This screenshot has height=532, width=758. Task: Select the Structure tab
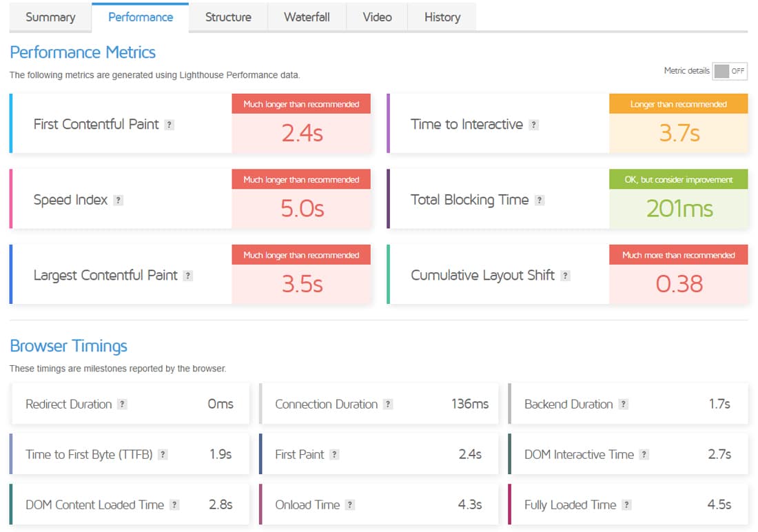tap(227, 17)
